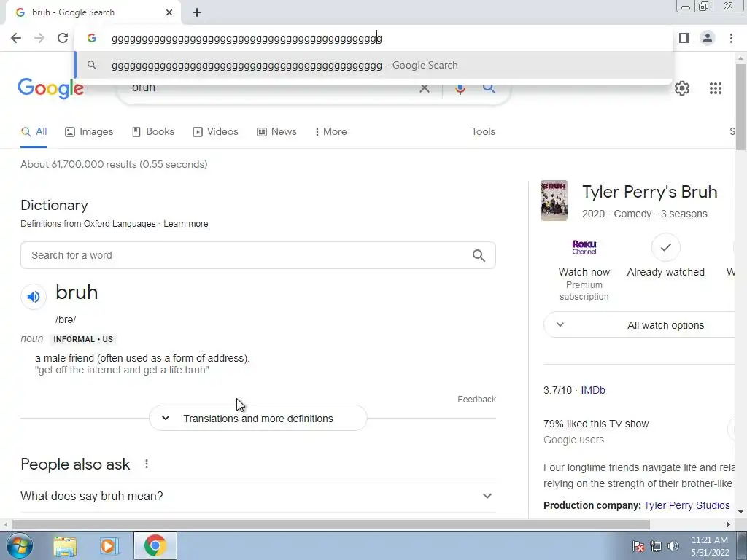This screenshot has width=747, height=560.
Task: Open the search Tools options
Action: [x=483, y=132]
